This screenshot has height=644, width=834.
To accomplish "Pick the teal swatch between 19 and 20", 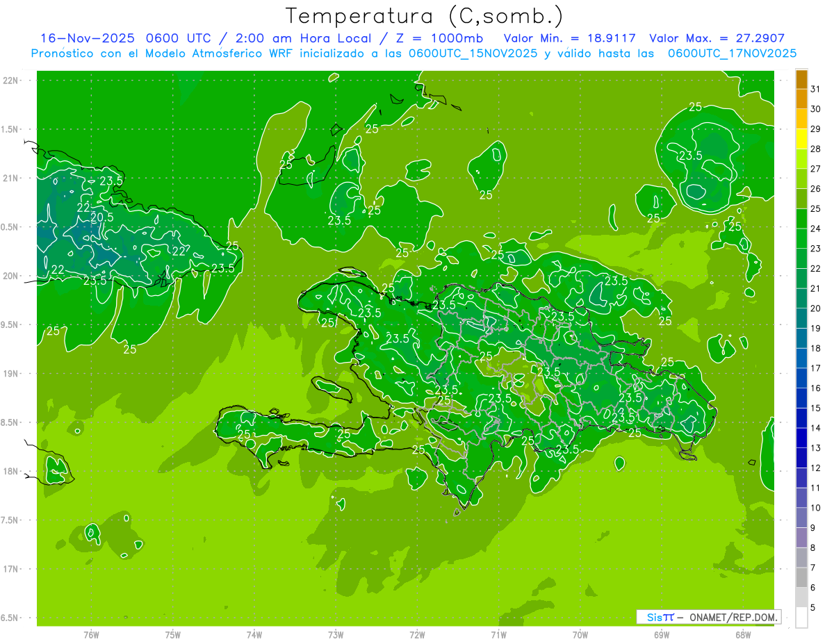I will pyautogui.click(x=801, y=319).
